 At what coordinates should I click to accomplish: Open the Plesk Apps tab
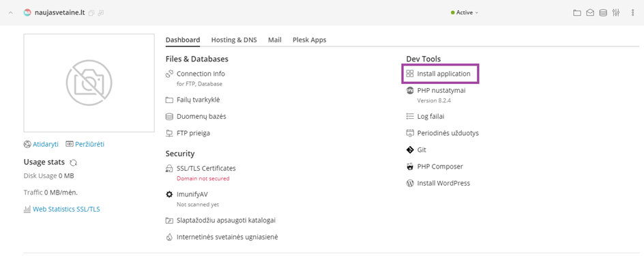[309, 40]
